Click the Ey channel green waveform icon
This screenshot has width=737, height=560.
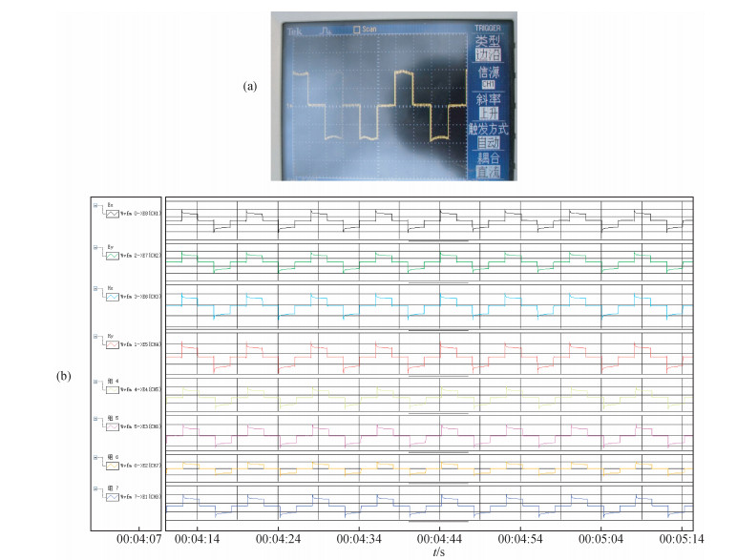click(112, 256)
